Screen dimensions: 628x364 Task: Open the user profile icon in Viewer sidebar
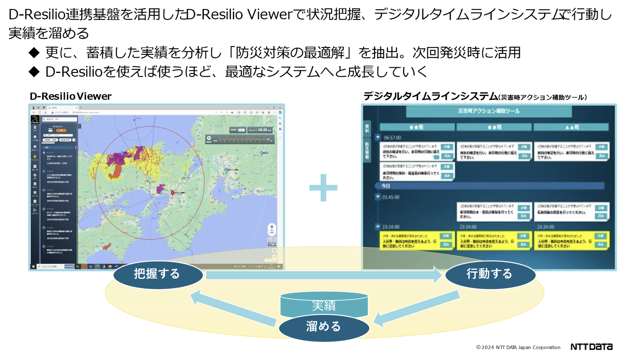point(35,128)
